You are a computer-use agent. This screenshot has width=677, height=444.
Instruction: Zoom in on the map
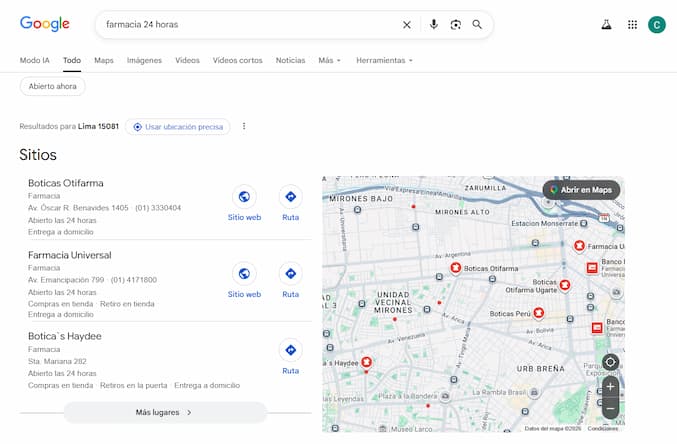coord(610,386)
